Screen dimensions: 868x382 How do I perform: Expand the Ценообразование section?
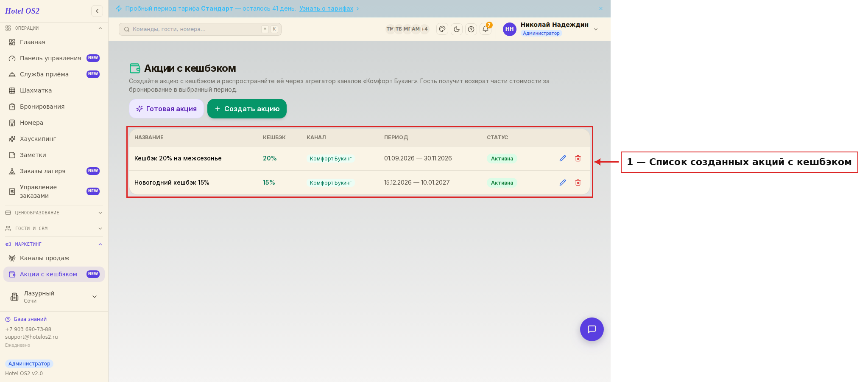pyautogui.click(x=54, y=213)
